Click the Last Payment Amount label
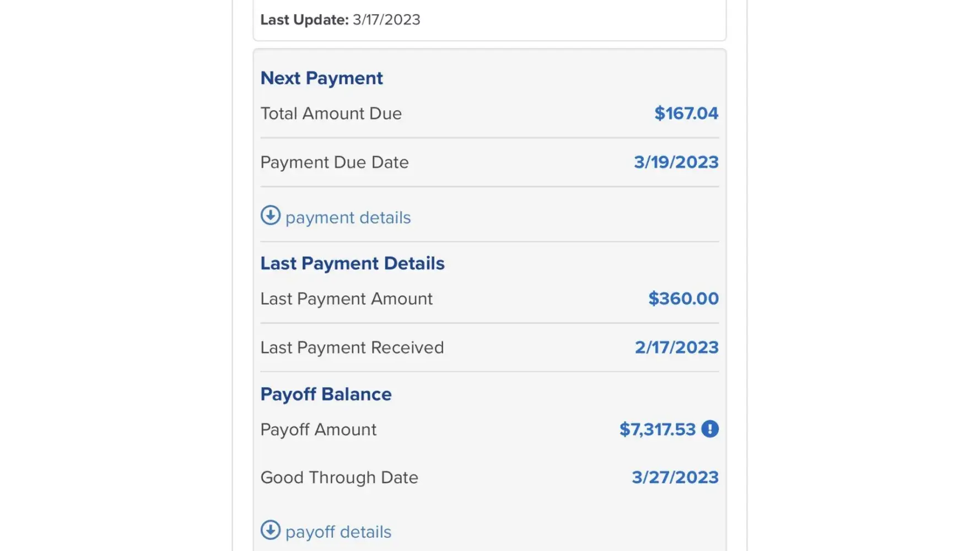This screenshot has width=980, height=551. (x=346, y=299)
